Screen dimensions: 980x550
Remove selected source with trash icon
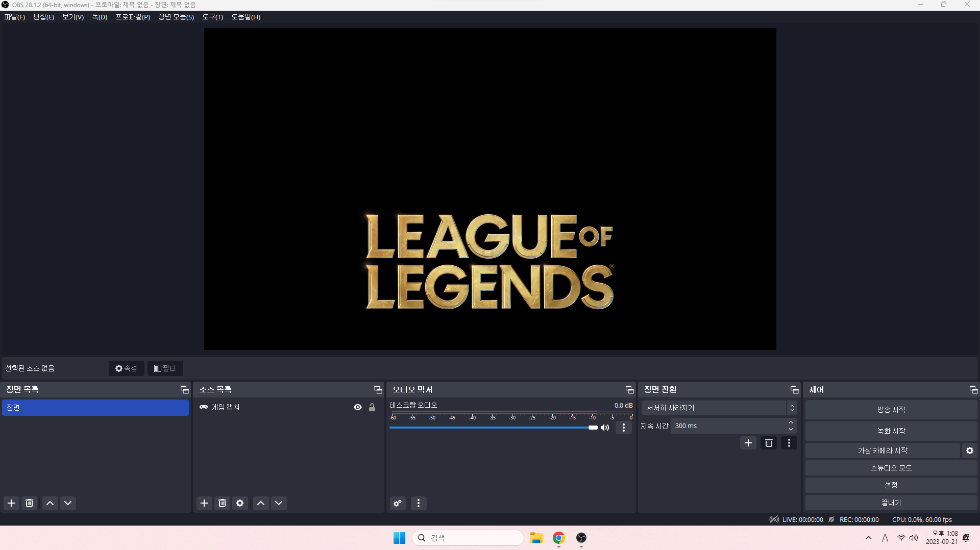tap(223, 503)
